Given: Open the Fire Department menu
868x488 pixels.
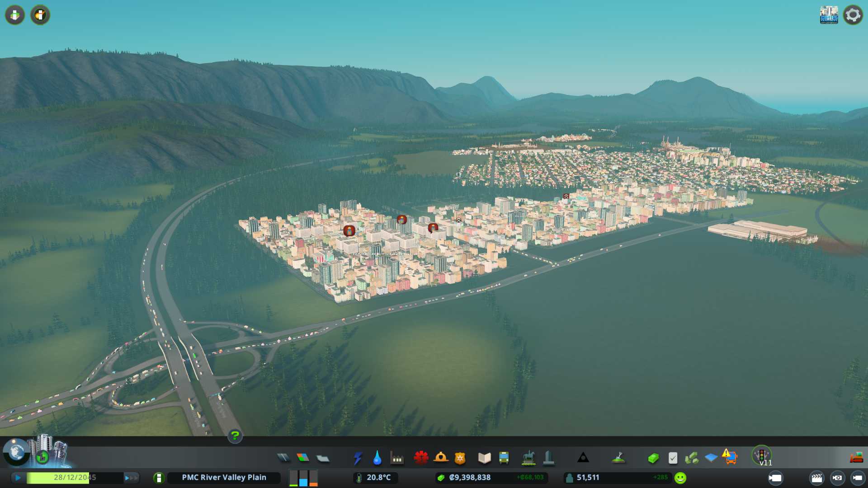Looking at the screenshot, I should pyautogui.click(x=441, y=458).
